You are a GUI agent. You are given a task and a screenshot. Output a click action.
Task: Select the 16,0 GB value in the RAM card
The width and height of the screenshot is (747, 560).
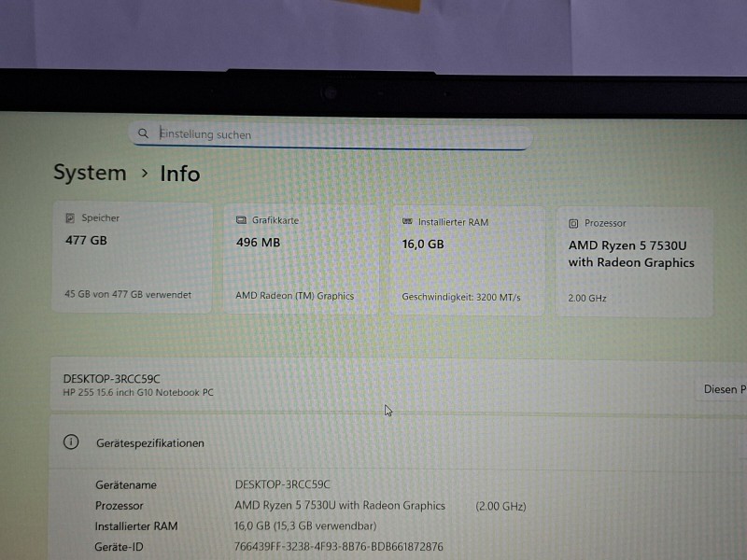[422, 244]
